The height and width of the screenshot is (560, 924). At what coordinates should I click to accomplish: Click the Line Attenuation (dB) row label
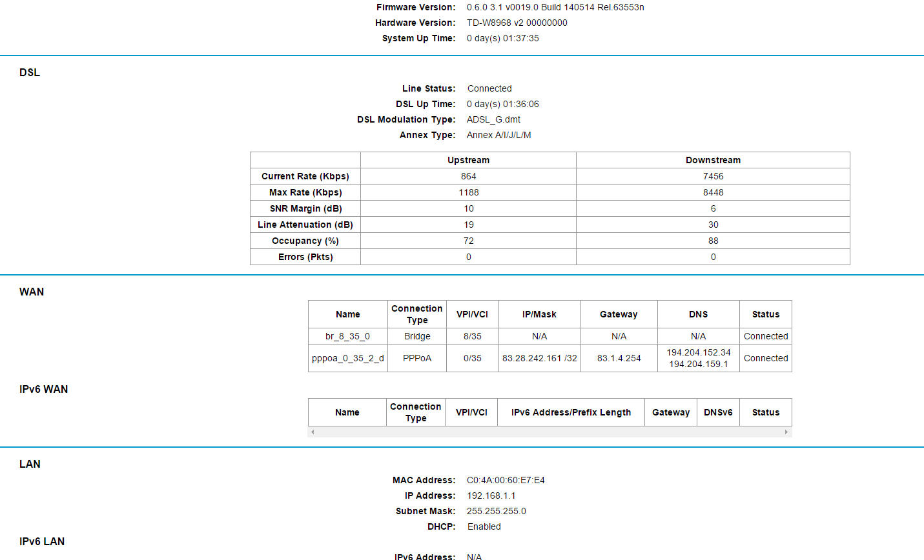tap(305, 225)
